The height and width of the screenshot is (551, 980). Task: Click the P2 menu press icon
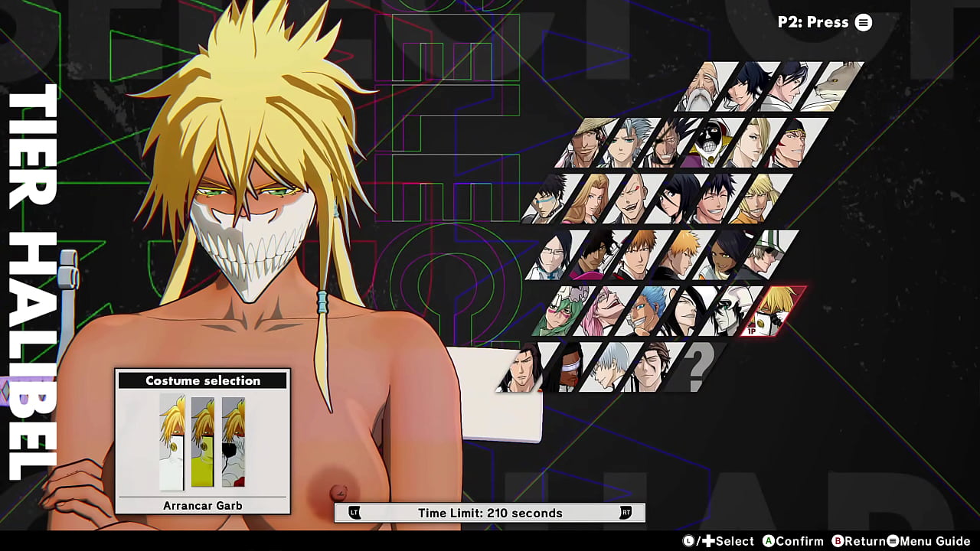[863, 22]
